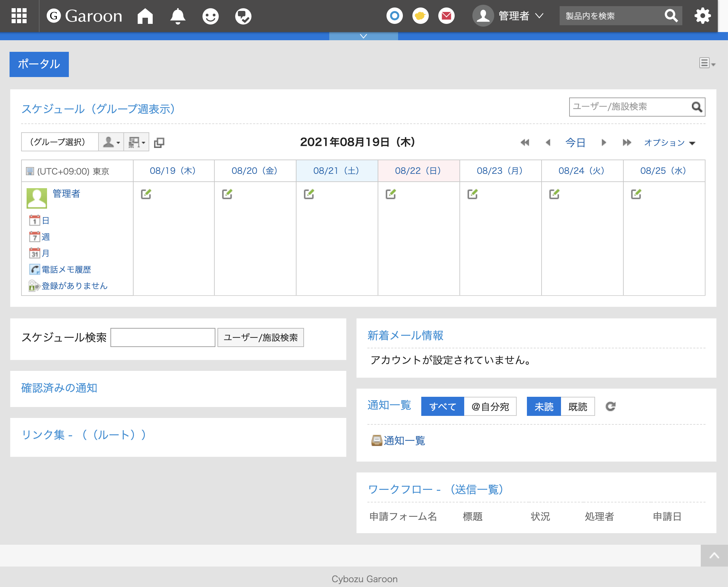Switch to 月 month view
The width and height of the screenshot is (728, 587).
[x=40, y=253]
